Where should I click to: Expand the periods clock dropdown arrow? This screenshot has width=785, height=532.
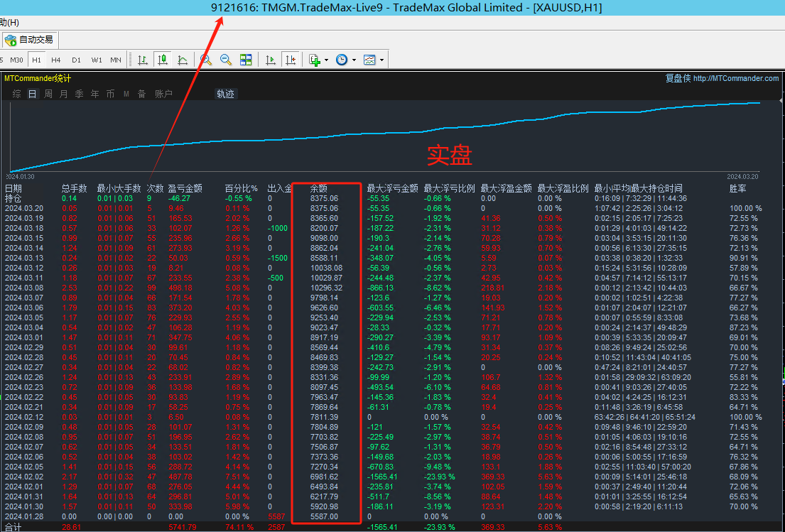click(354, 60)
